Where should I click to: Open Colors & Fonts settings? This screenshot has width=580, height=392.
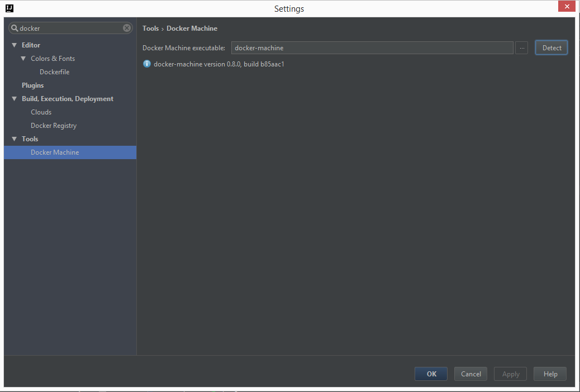pos(53,59)
